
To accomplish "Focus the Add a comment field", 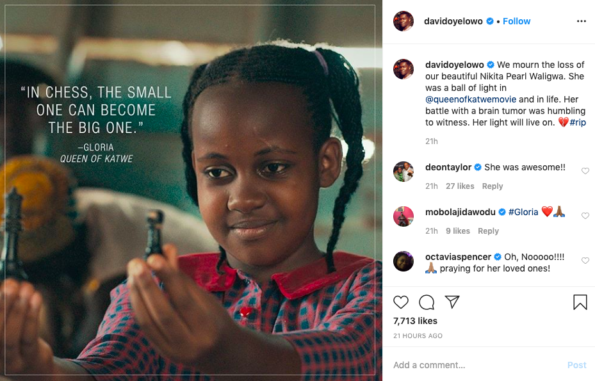I will [x=478, y=365].
